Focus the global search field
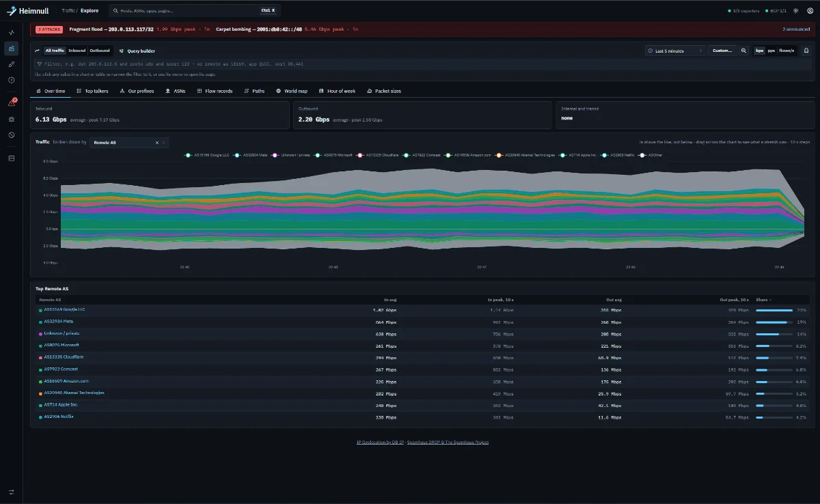Viewport: 820px width, 504px height. pos(195,11)
